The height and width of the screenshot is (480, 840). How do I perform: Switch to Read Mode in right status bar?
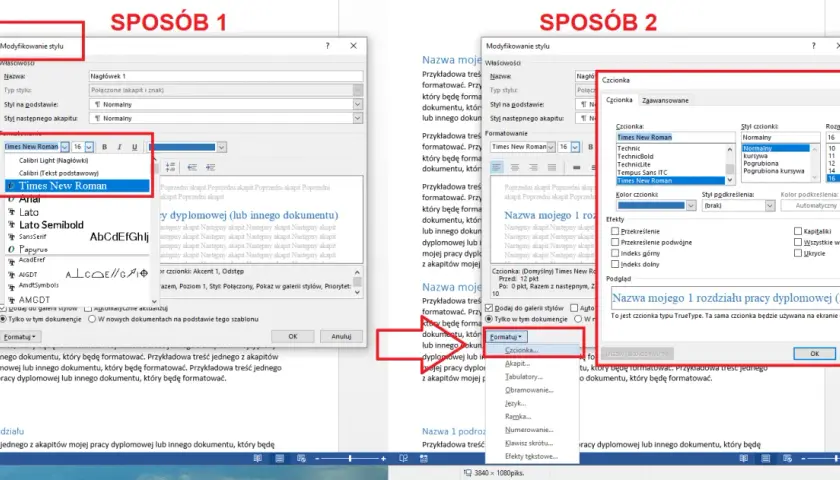[x=744, y=459]
